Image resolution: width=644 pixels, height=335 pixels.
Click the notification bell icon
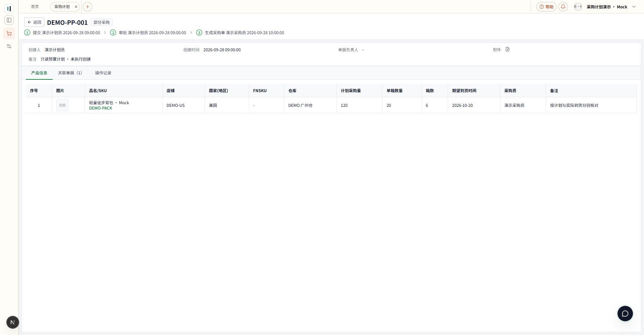563,7
